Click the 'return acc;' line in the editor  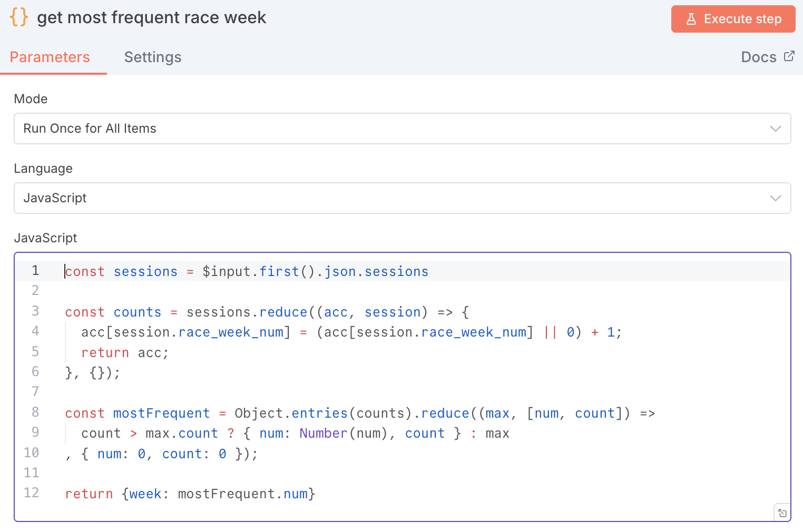pos(125,353)
